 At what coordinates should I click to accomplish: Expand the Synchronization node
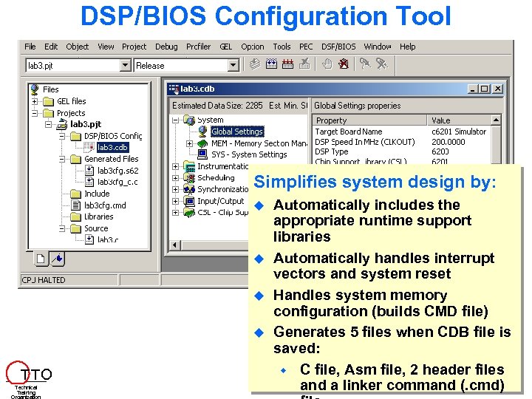(x=175, y=189)
